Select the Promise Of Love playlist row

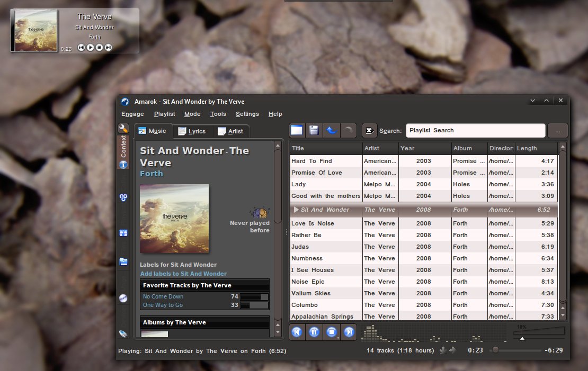(424, 173)
